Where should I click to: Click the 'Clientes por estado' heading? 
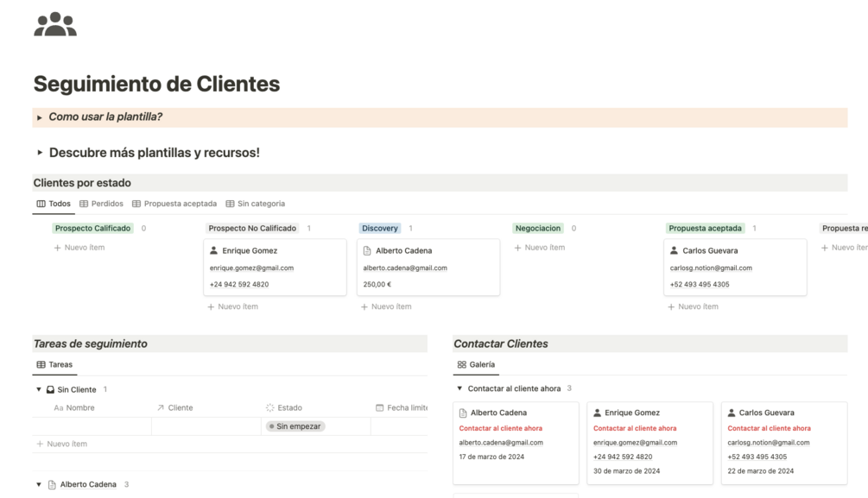(83, 183)
